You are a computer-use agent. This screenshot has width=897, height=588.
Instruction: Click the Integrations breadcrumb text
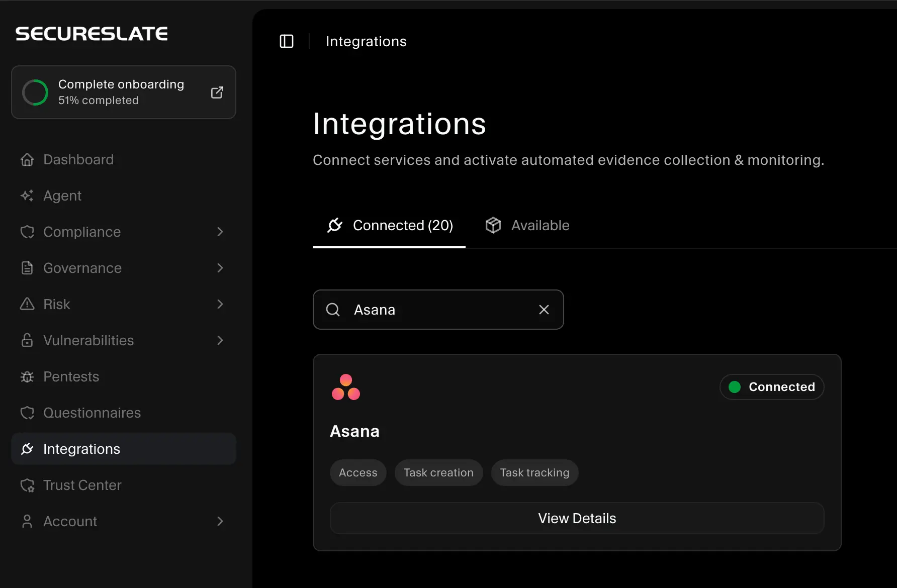click(x=366, y=41)
